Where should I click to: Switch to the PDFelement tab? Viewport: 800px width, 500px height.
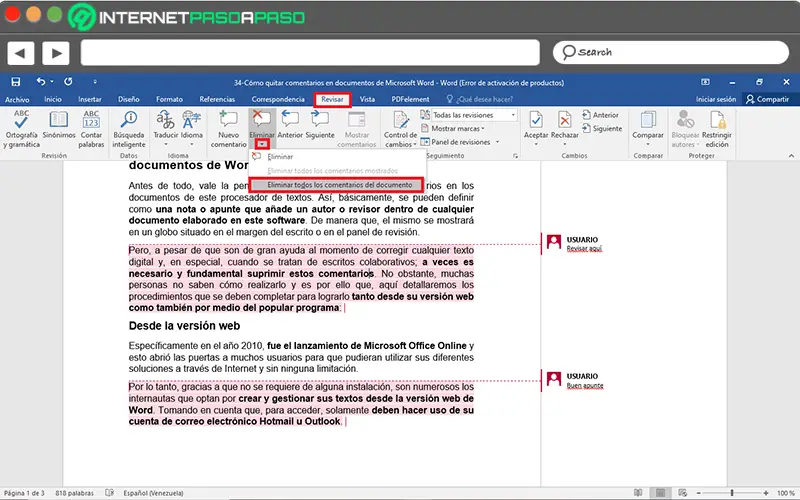[410, 99]
